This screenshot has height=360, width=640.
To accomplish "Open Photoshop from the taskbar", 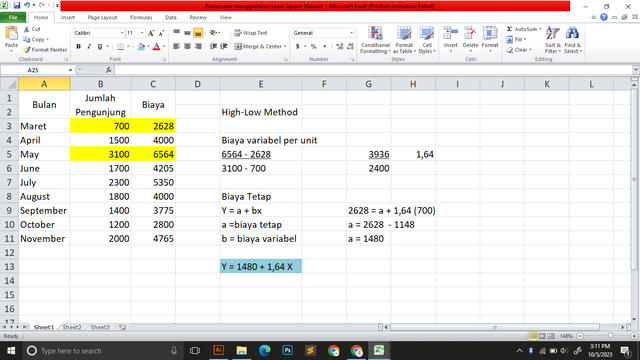I will coord(288,350).
